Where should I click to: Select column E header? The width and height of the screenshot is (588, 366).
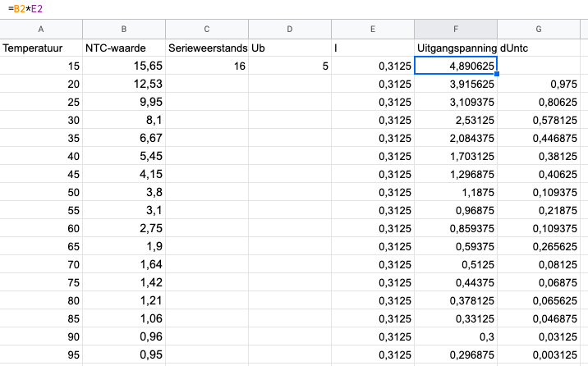click(x=373, y=29)
